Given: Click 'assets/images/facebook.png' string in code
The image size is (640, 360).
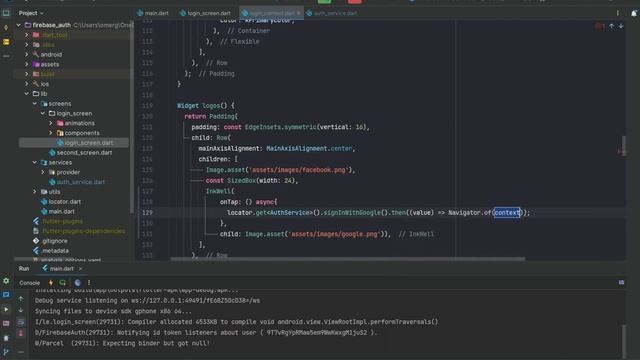Looking at the screenshot, I should pos(299,170).
